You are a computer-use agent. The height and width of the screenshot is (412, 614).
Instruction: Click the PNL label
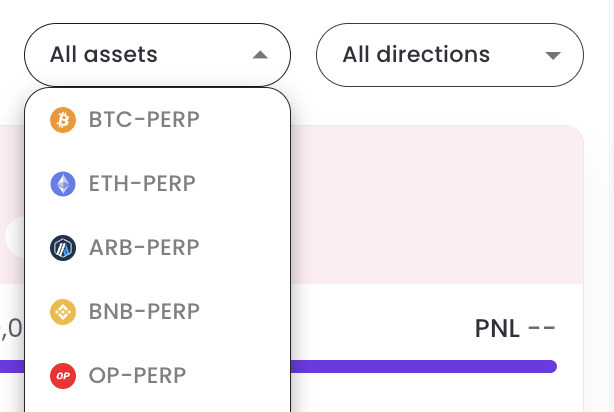[497, 329]
